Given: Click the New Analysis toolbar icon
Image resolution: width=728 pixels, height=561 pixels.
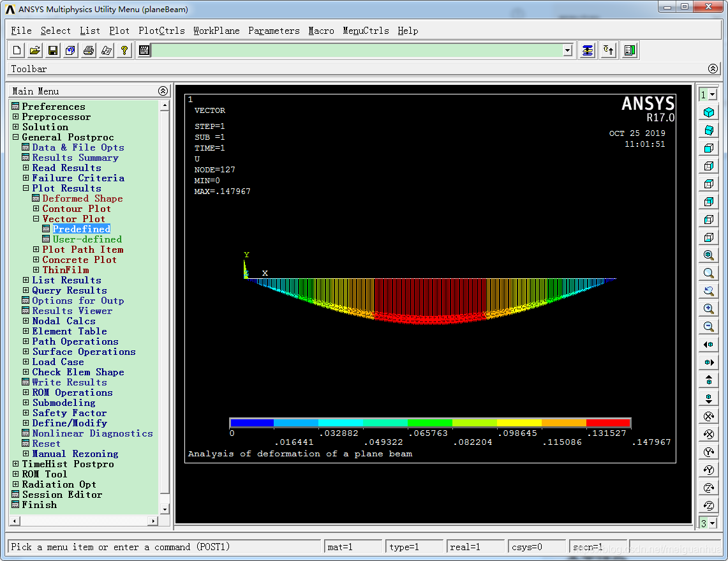Looking at the screenshot, I should tap(18, 50).
